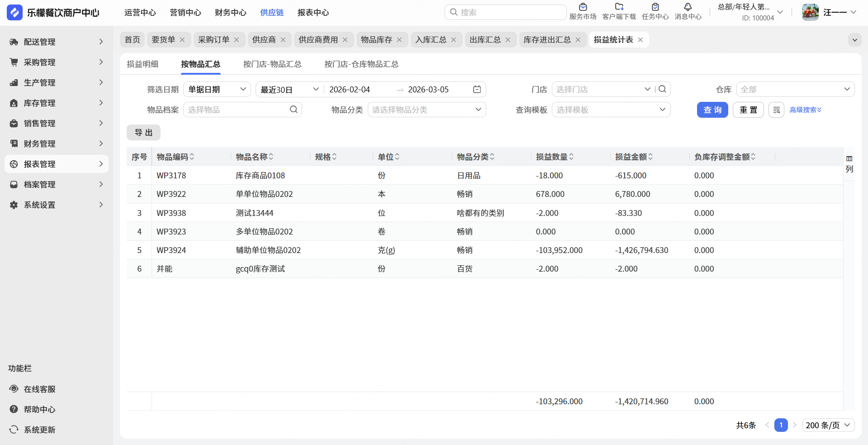The image size is (868, 445).
Task: Open the 单据日期 filter type dropdown
Action: (x=217, y=90)
